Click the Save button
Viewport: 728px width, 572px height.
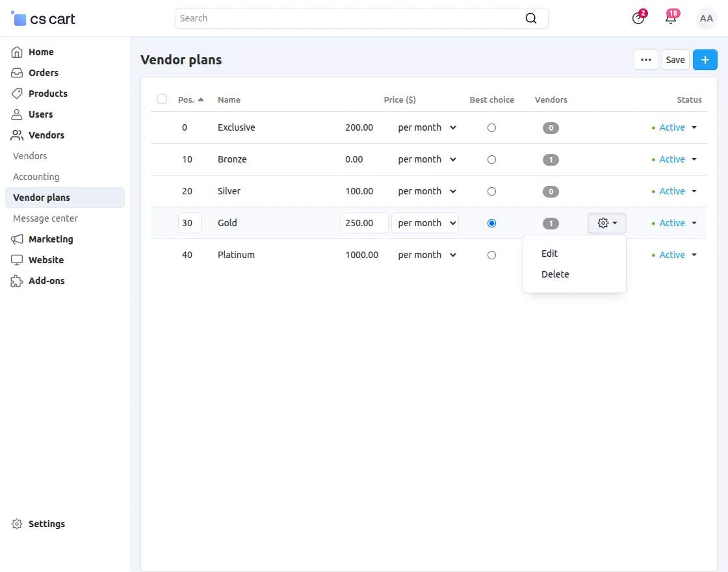pyautogui.click(x=675, y=60)
